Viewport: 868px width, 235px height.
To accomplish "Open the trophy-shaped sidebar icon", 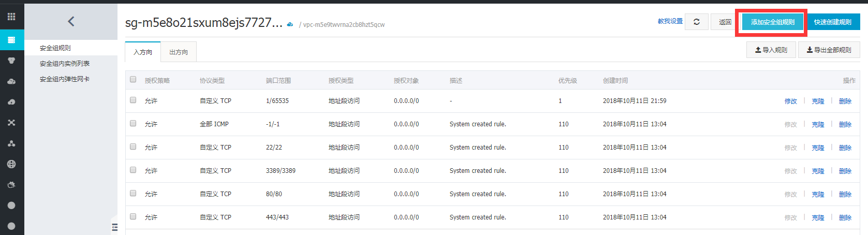I will point(11,61).
